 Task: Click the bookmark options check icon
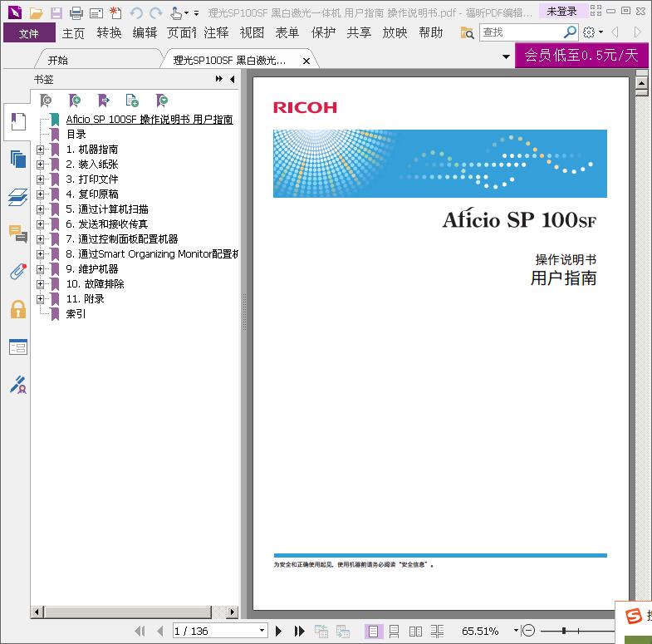click(x=162, y=101)
